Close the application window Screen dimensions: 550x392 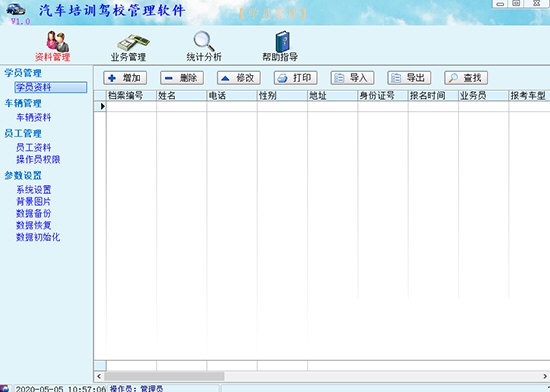tap(536, 4)
